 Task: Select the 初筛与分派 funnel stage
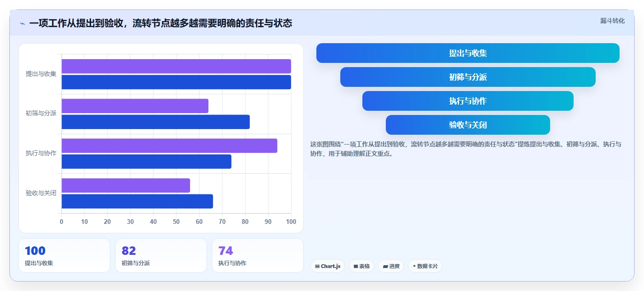(468, 77)
